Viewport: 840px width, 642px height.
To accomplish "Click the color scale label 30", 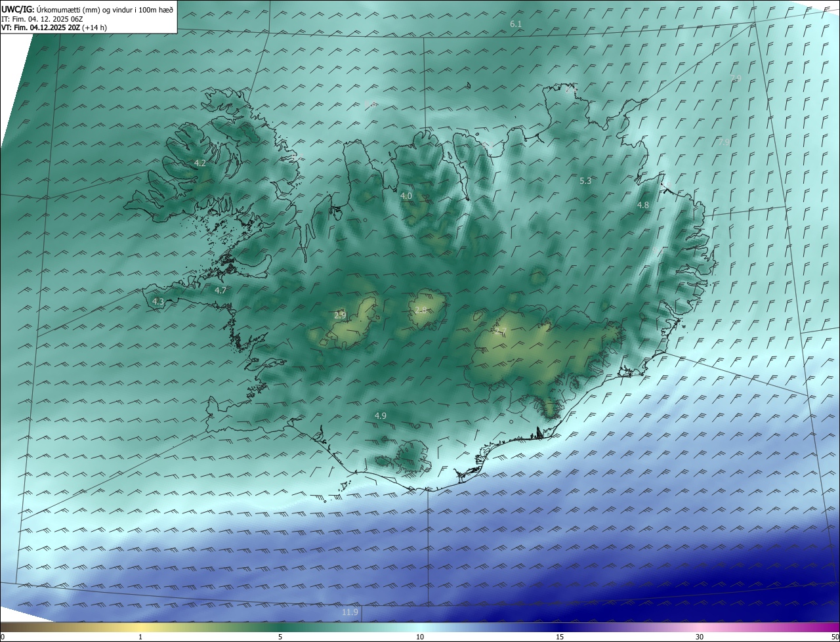I will (x=700, y=637).
